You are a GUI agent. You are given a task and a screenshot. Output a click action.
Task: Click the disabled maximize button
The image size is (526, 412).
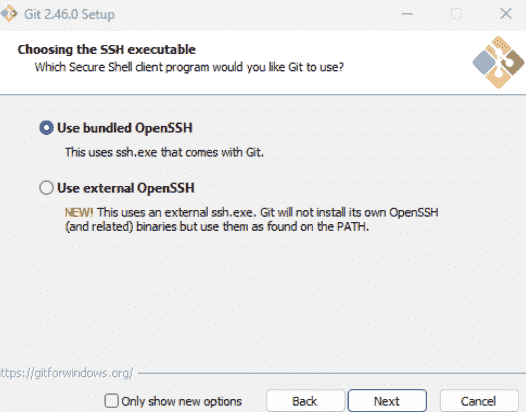tap(456, 14)
